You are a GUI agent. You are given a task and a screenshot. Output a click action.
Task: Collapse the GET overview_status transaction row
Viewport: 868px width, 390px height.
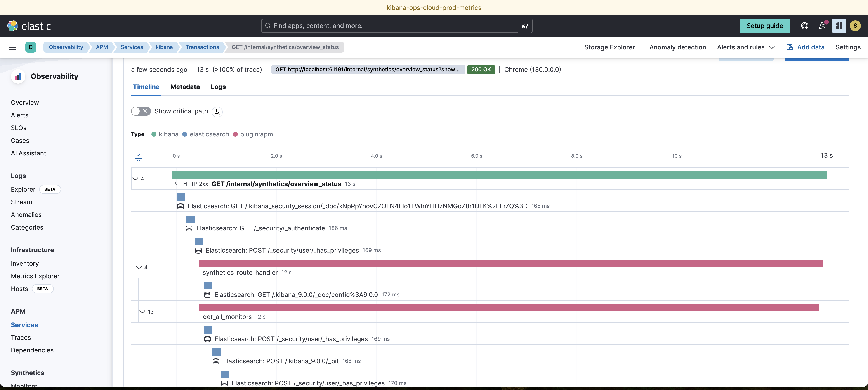pyautogui.click(x=135, y=179)
